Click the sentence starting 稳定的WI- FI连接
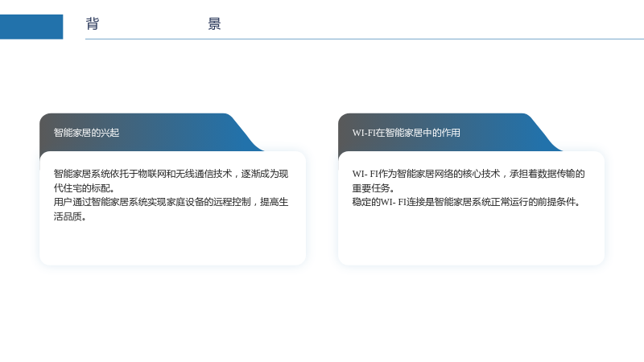The width and height of the screenshot is (644, 362). pyautogui.click(x=466, y=202)
